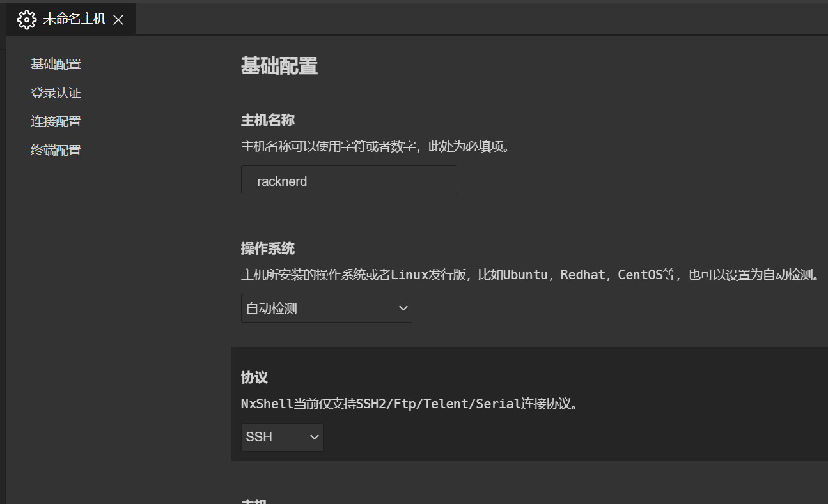Open the 终端配置 settings section

(x=56, y=150)
